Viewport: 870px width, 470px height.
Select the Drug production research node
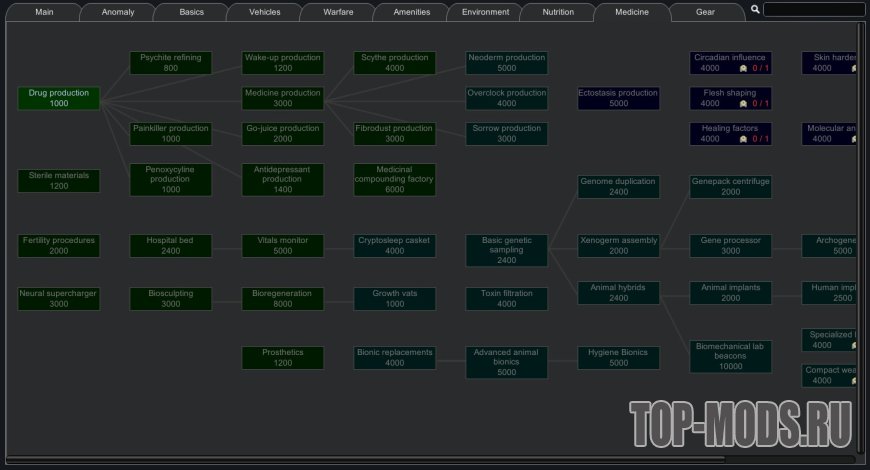click(x=59, y=98)
